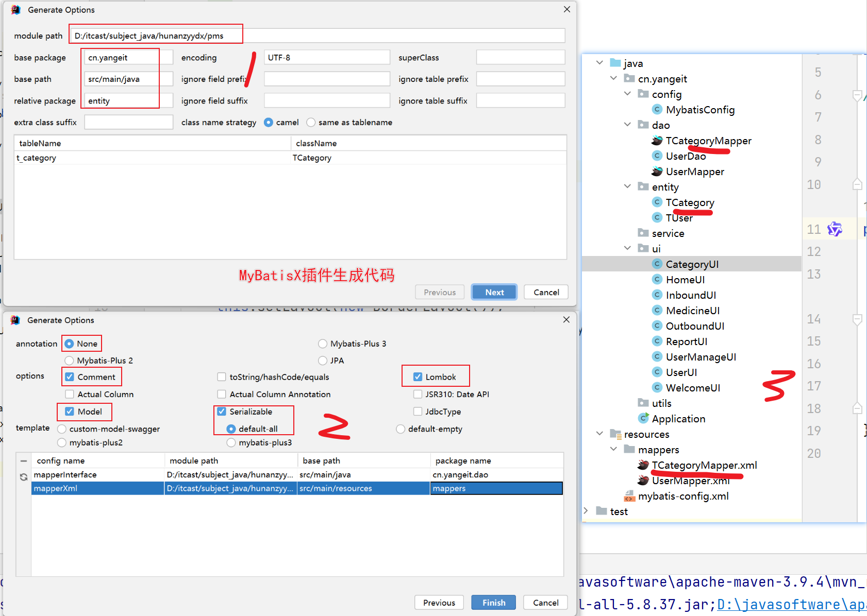Select the Mybatis-Plus 3 annotation radio
867x616 pixels.
[323, 344]
